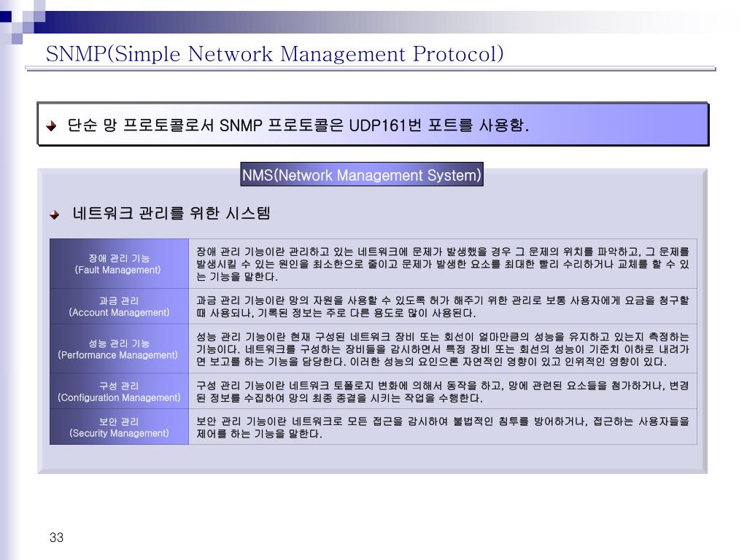Click the Fault Management description starting '장애 관리 기능이란'

click(443, 264)
